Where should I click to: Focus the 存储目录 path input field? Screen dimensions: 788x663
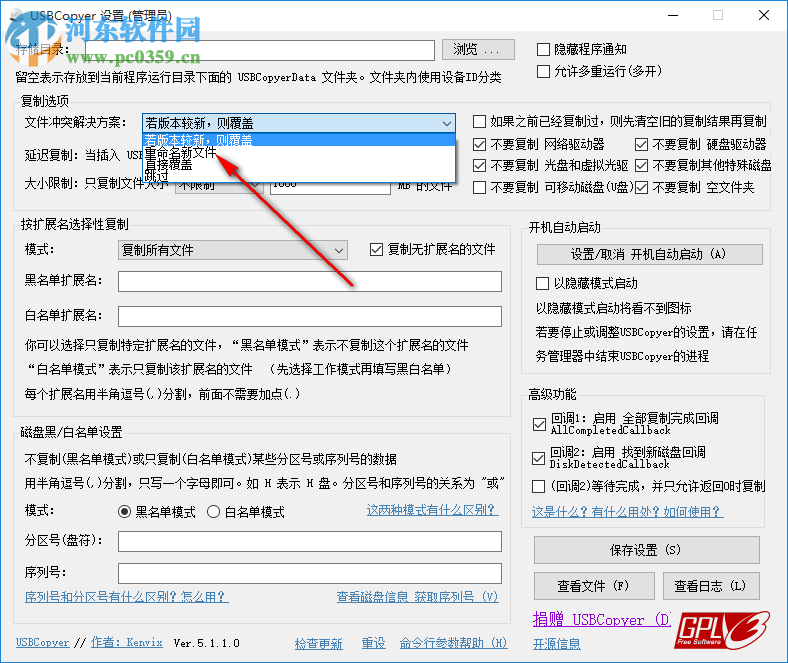click(x=260, y=50)
